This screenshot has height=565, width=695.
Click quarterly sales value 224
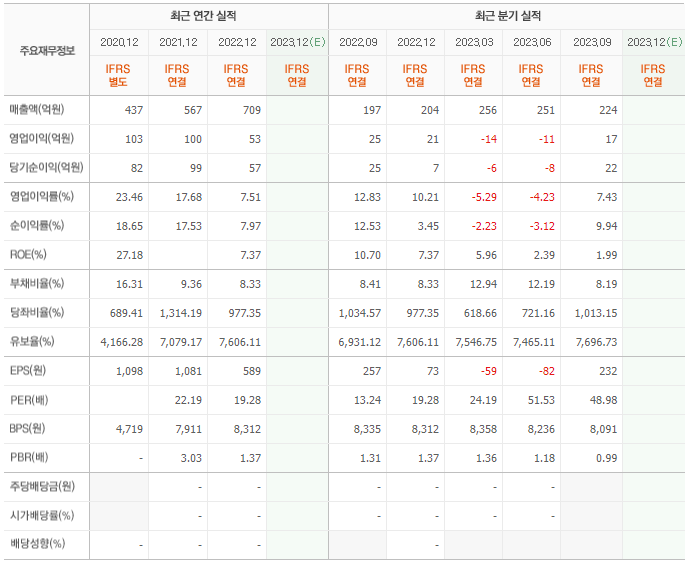608,110
